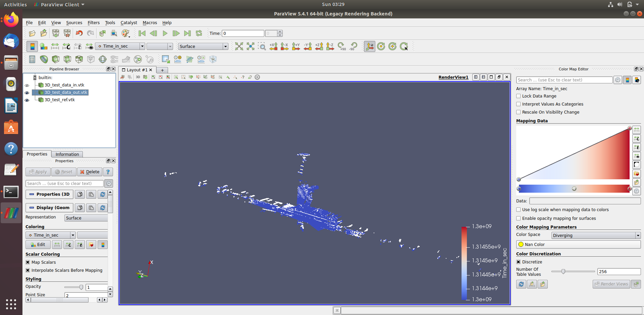
Task: Open the Time_in_sec coloring array dropdown
Action: pos(50,235)
